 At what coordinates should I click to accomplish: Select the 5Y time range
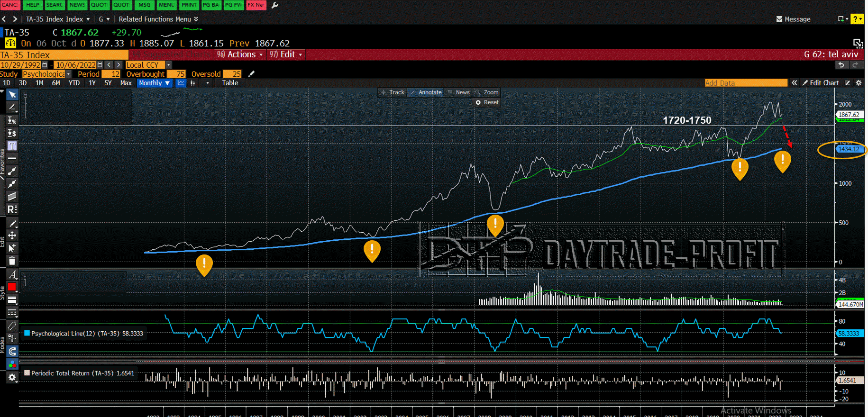coord(108,83)
